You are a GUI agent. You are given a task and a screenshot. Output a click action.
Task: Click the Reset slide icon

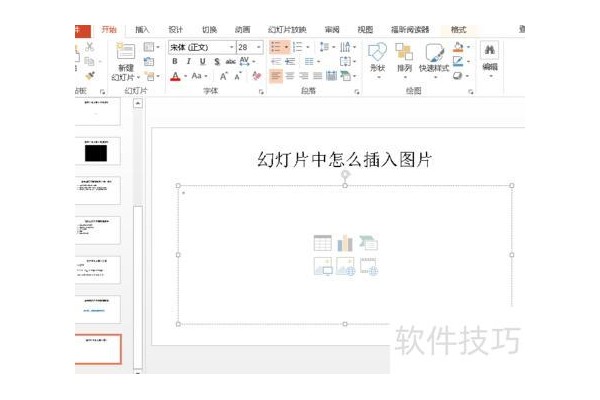click(149, 62)
